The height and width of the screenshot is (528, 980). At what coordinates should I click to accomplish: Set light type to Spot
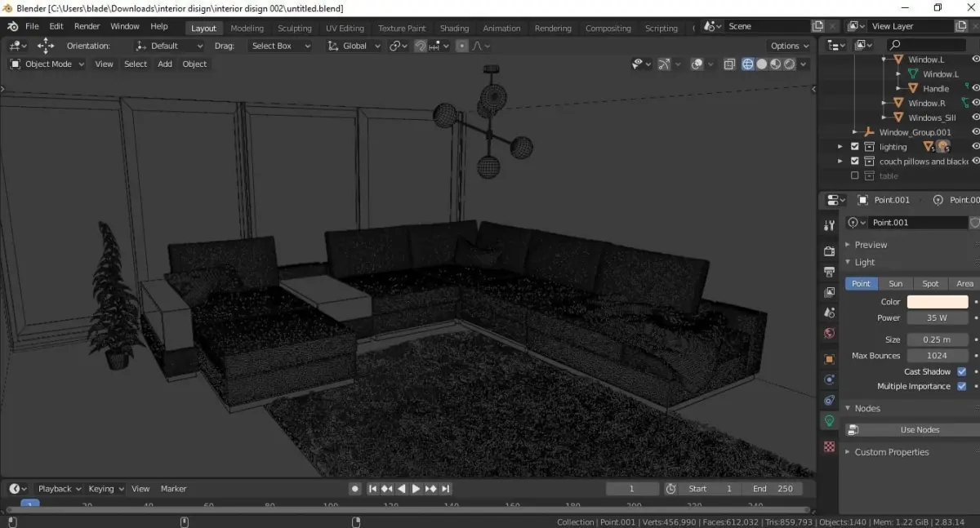coord(930,284)
